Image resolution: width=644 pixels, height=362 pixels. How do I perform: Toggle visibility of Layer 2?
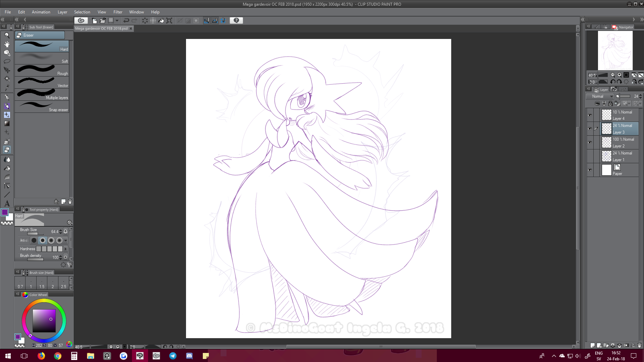(590, 142)
